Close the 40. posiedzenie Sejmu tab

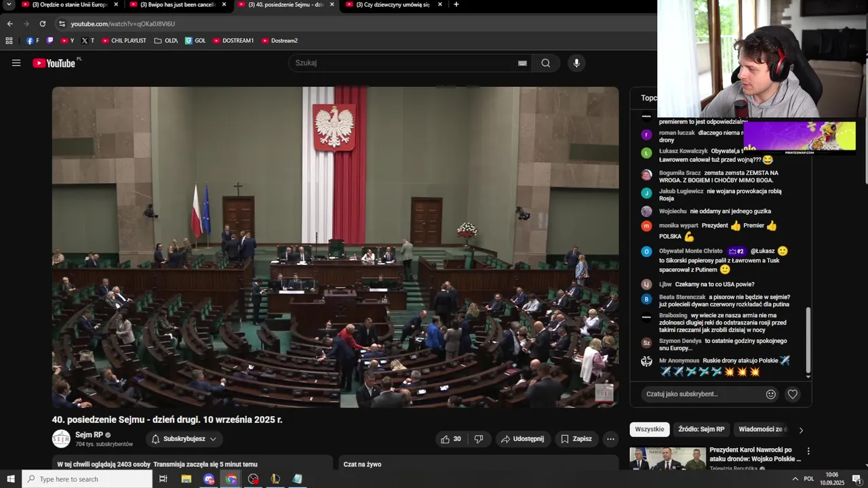[332, 5]
